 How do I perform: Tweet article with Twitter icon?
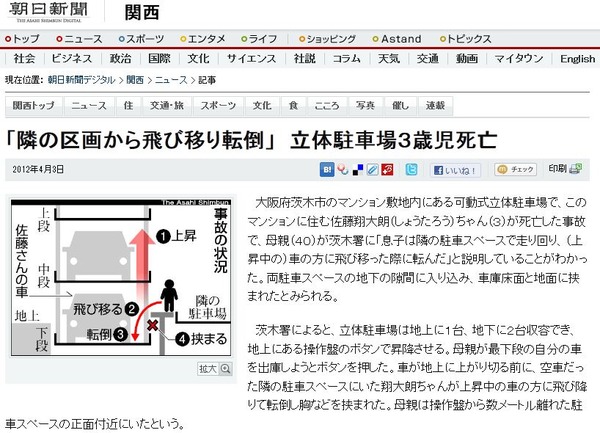pyautogui.click(x=411, y=169)
